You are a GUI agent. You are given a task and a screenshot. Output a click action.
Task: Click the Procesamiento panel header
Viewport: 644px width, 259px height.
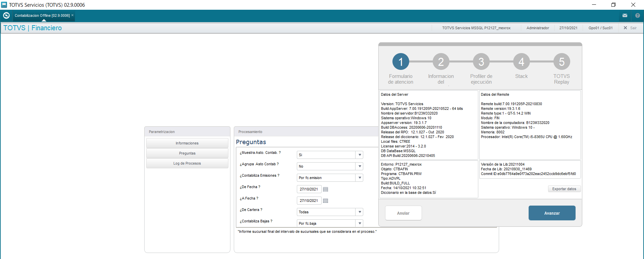pyautogui.click(x=250, y=132)
